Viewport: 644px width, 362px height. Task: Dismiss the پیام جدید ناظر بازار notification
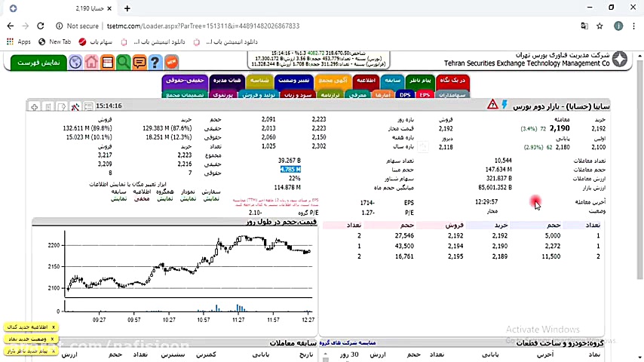(x=53, y=351)
